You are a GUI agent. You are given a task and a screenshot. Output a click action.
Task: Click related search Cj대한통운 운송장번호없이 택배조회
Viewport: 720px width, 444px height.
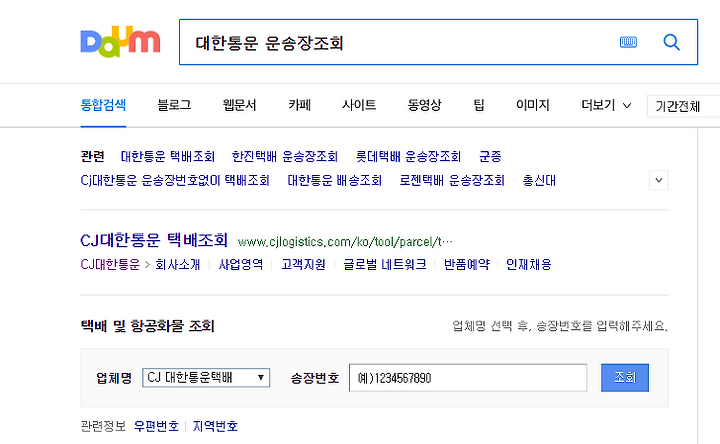click(175, 180)
